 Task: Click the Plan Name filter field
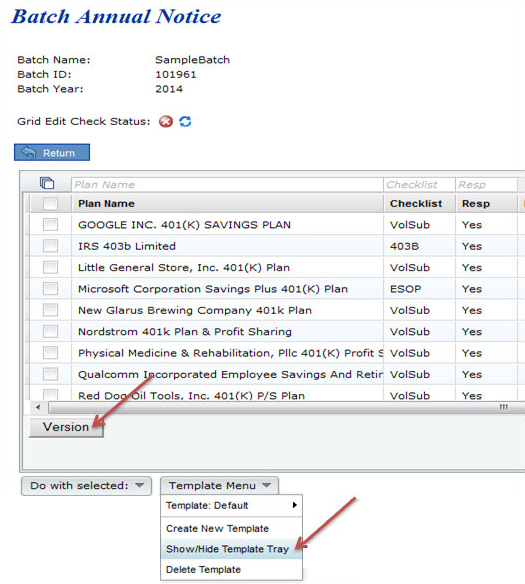(227, 185)
